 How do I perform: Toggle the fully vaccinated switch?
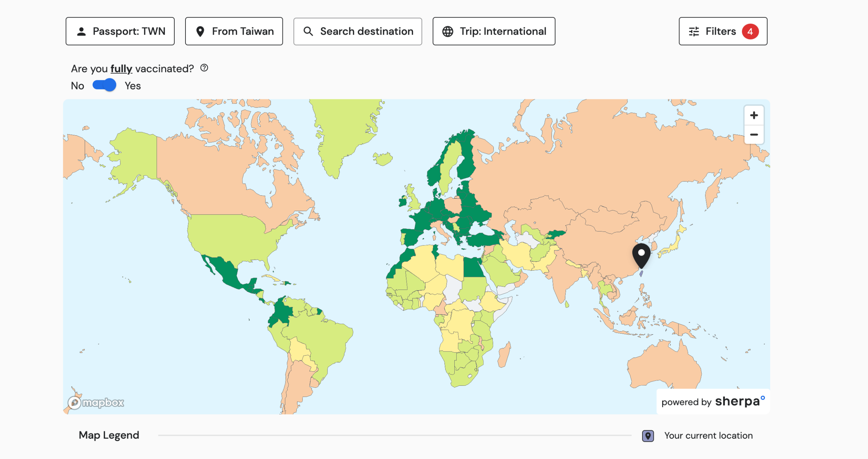(104, 85)
